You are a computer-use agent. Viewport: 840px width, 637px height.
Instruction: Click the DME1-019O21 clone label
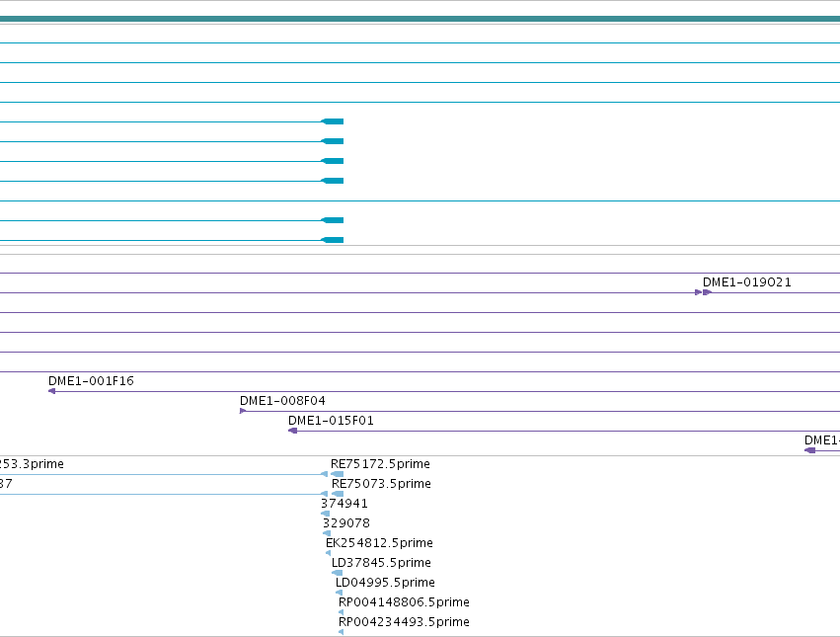[747, 282]
